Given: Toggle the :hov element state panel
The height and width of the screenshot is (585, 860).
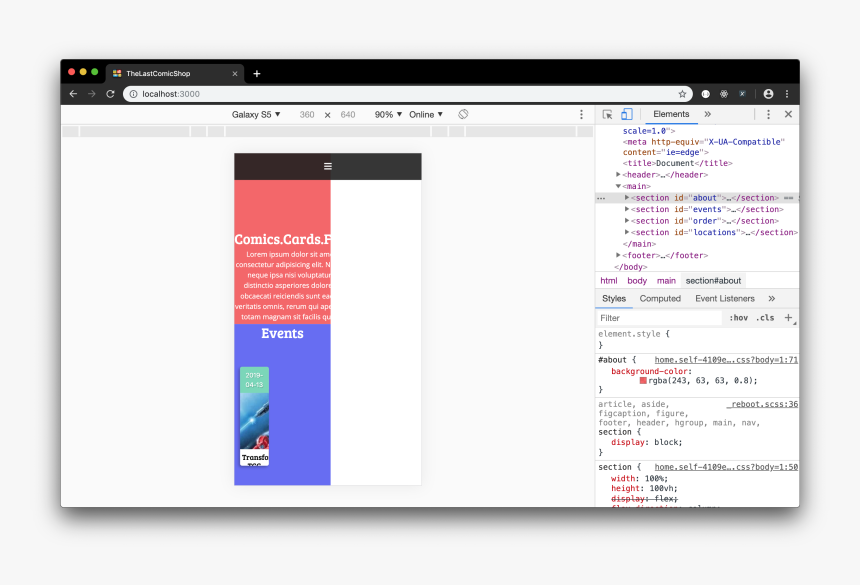Looking at the screenshot, I should (738, 318).
